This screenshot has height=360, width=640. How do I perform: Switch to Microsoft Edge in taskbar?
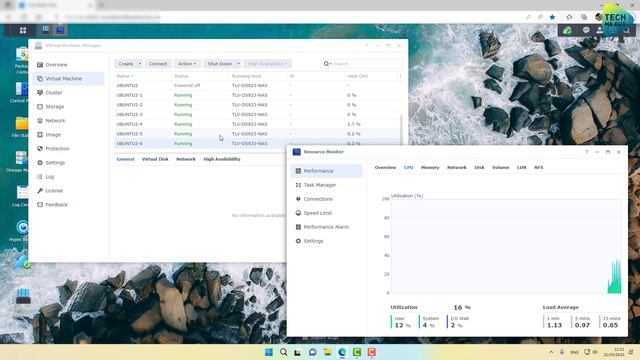[342, 352]
